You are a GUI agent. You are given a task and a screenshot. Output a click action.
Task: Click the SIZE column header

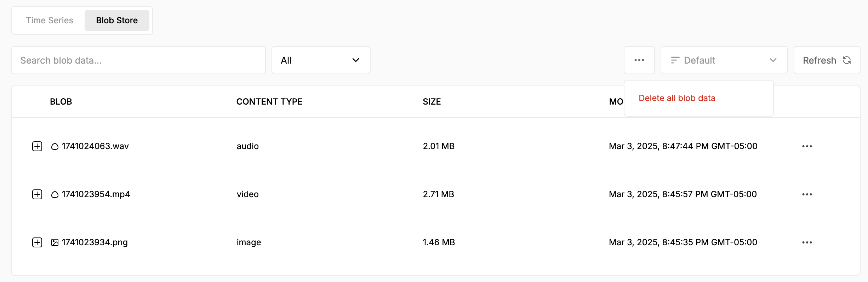click(x=432, y=102)
